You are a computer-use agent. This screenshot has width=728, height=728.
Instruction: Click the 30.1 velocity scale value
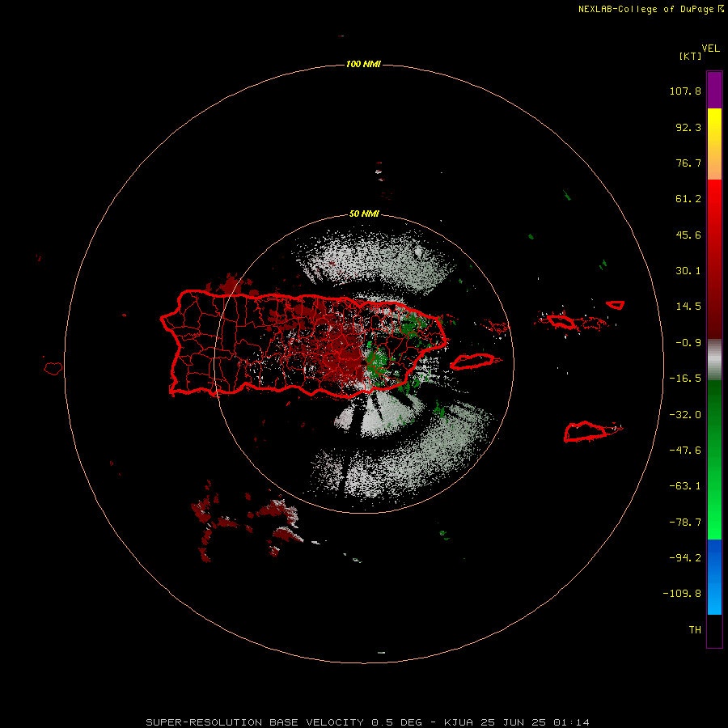688,271
